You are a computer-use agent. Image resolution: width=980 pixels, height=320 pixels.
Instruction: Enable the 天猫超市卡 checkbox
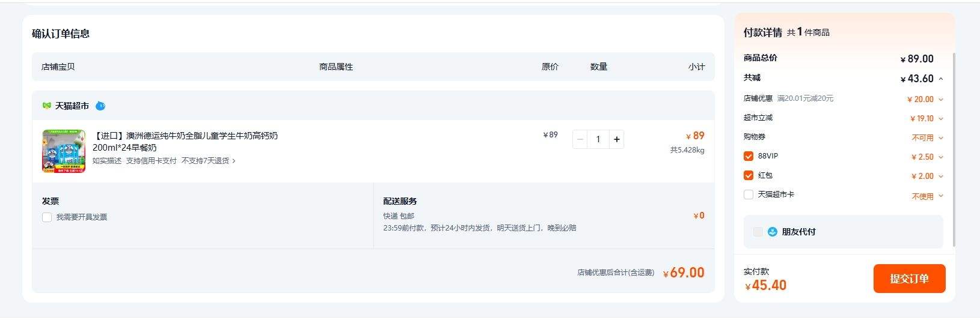(749, 195)
